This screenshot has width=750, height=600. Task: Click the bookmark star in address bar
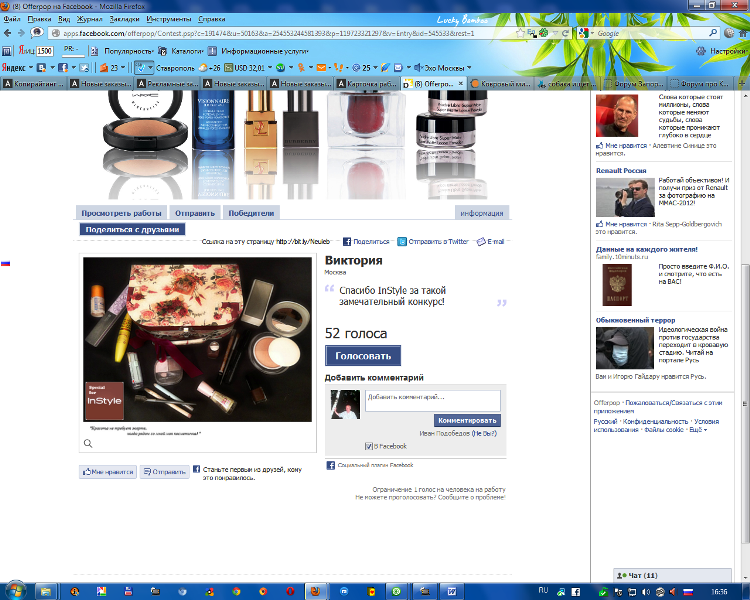click(x=520, y=33)
